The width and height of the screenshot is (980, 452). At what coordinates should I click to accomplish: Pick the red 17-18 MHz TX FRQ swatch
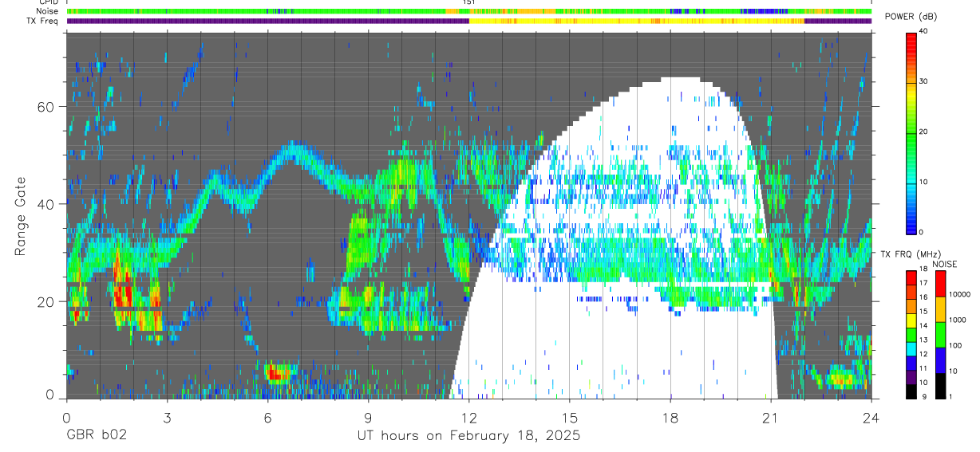(x=911, y=277)
